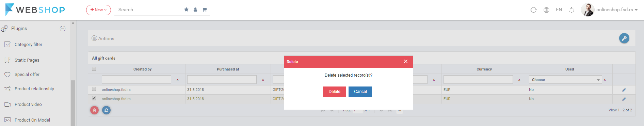
Task: Click the sync arrows icon in header
Action: tap(533, 10)
